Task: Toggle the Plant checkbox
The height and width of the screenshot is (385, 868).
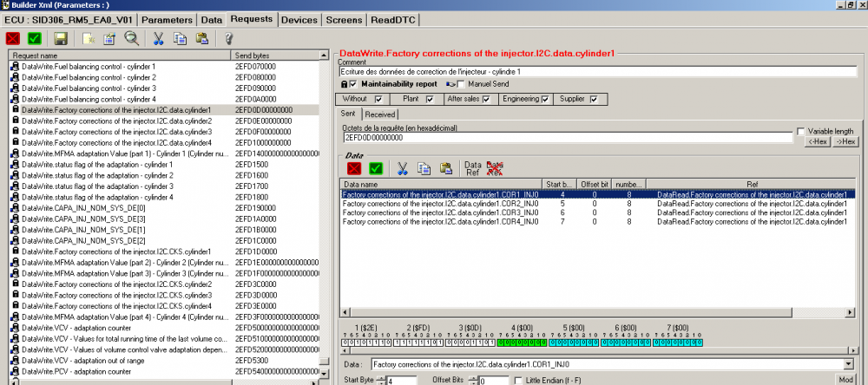Action: pyautogui.click(x=430, y=100)
